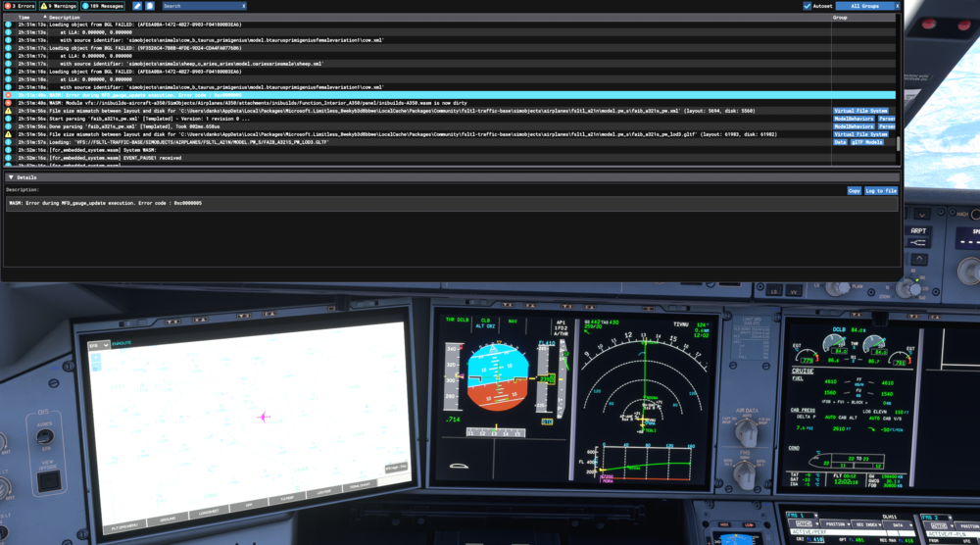Open the All Groups dropdown

click(x=867, y=6)
